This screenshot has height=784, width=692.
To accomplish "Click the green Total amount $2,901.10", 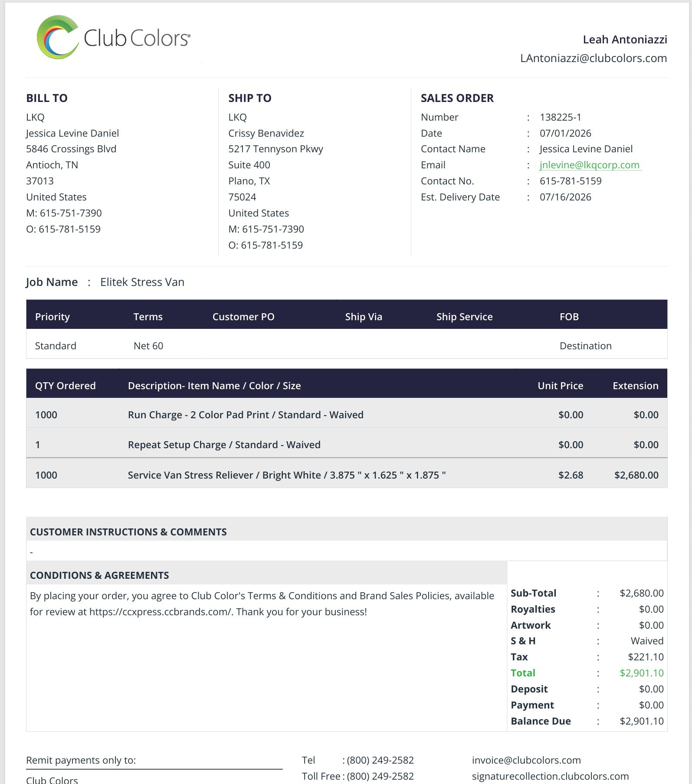I will [x=642, y=673].
